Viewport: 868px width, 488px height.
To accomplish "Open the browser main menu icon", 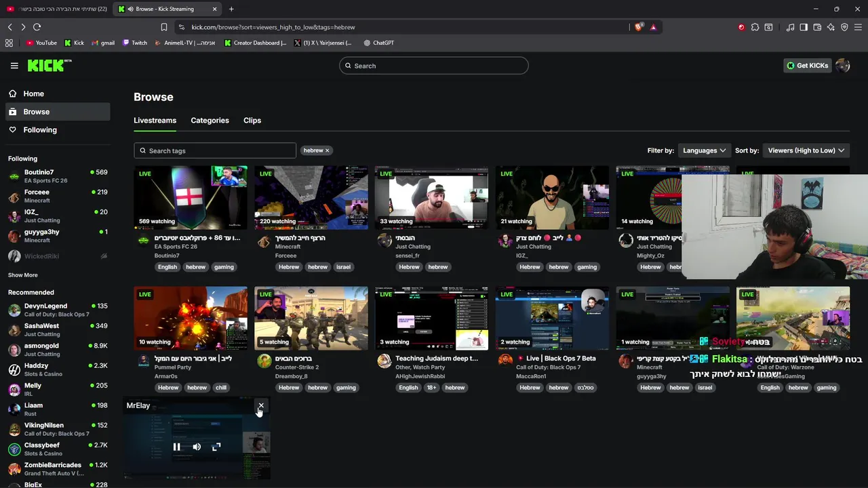I will click(859, 27).
